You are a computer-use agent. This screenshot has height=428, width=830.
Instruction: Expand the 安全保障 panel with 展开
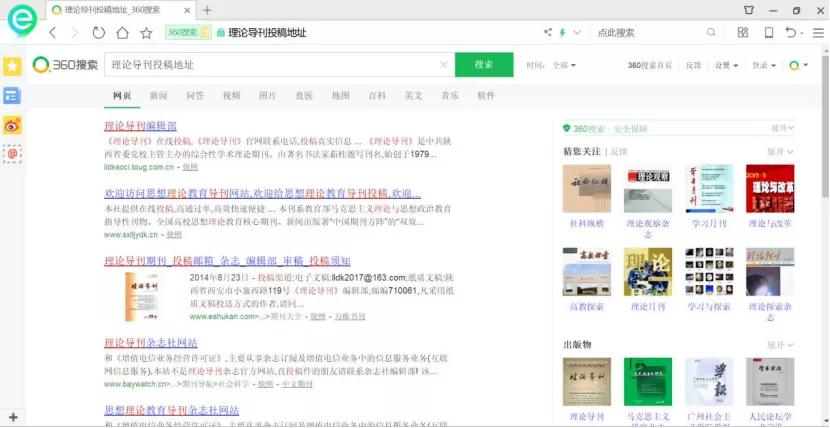pos(782,129)
